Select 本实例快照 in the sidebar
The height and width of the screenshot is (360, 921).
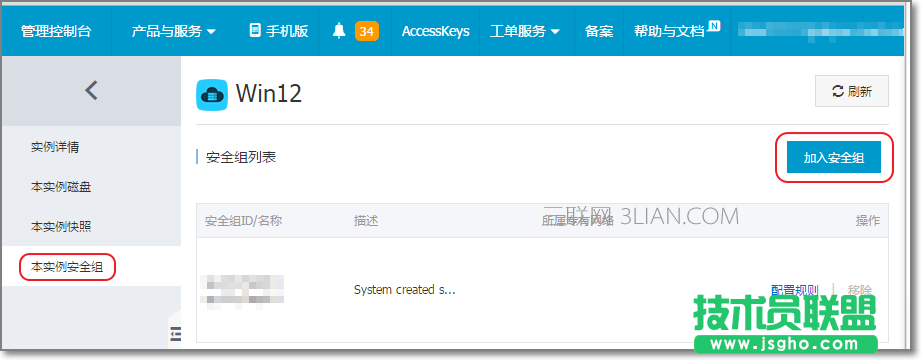click(61, 226)
